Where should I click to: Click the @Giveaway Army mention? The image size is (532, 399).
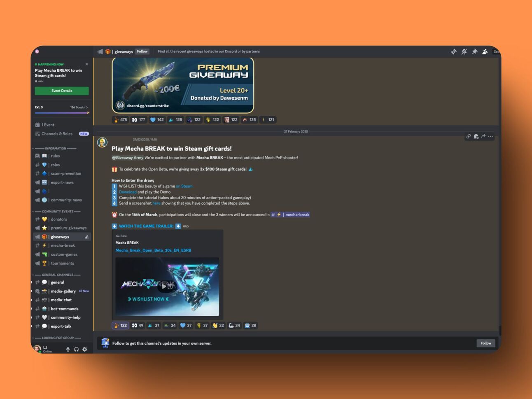[128, 157]
